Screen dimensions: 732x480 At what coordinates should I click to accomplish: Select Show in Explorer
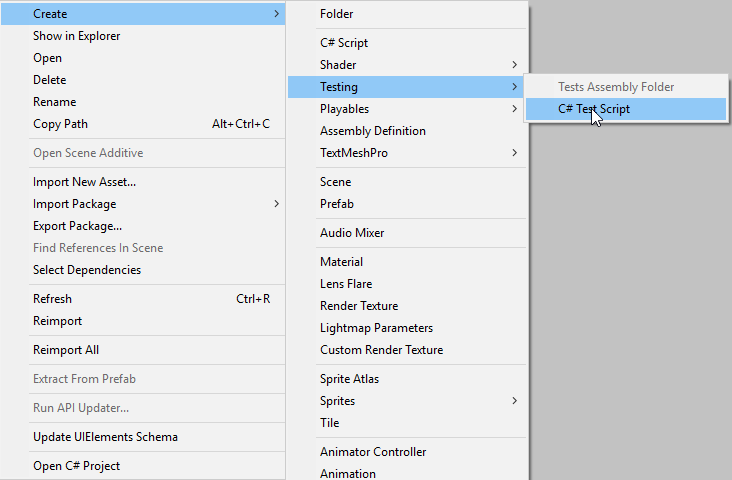click(x=143, y=36)
